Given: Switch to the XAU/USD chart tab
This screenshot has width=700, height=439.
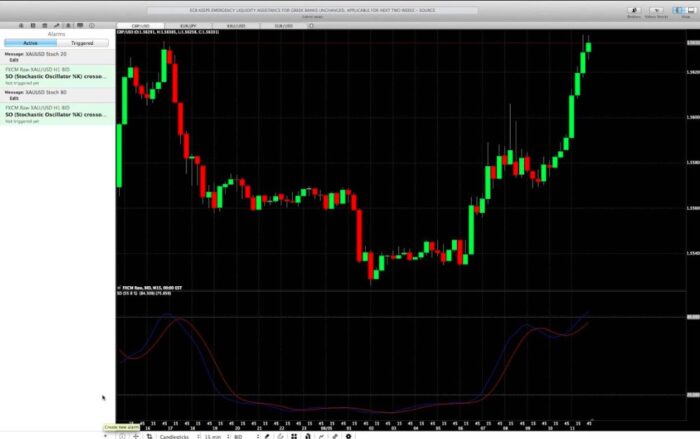Looking at the screenshot, I should [x=236, y=26].
